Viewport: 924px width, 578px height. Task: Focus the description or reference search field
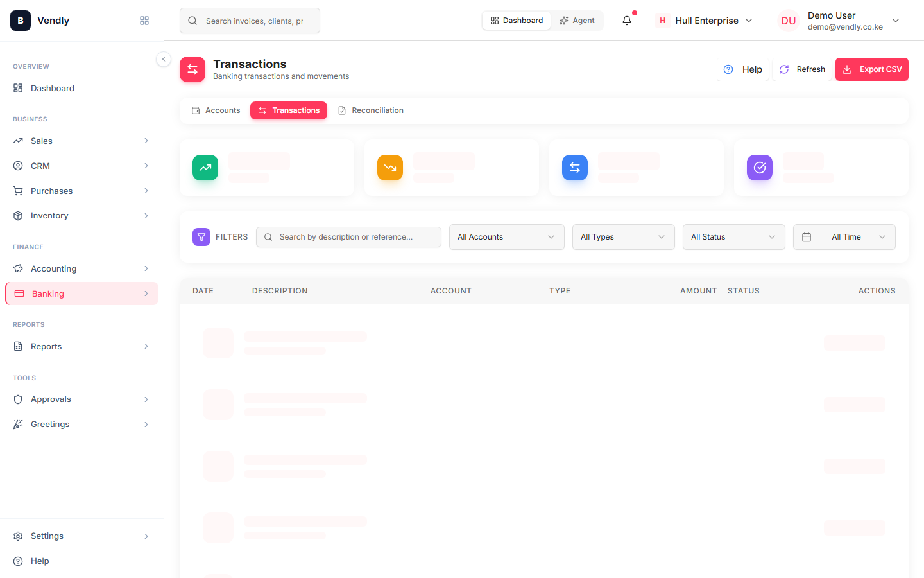348,237
